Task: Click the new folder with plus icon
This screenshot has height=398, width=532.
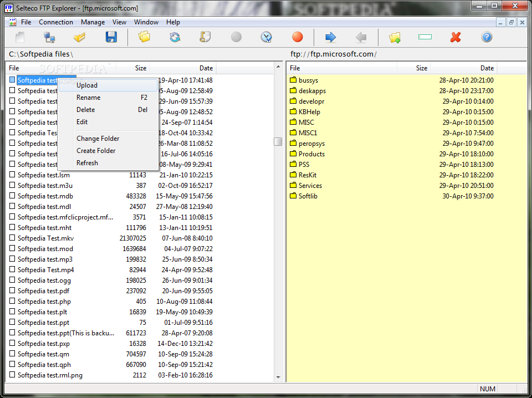Action: pyautogui.click(x=395, y=37)
